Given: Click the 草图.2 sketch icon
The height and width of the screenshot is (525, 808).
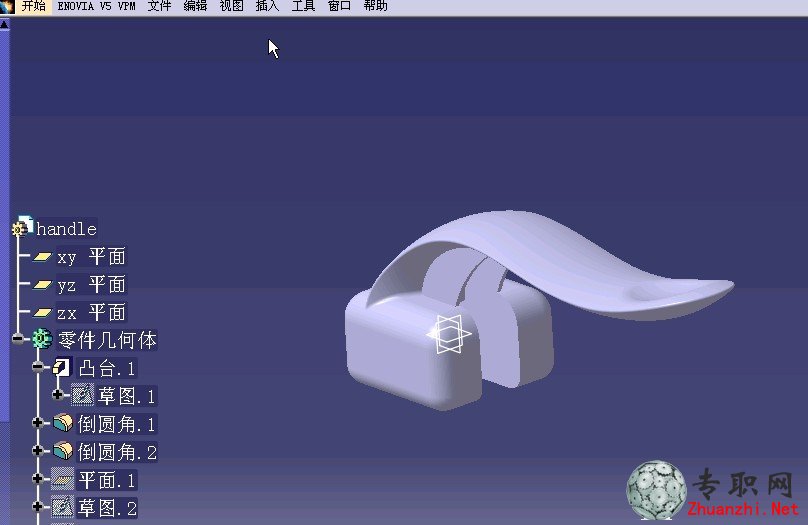Looking at the screenshot, I should 63,507.
